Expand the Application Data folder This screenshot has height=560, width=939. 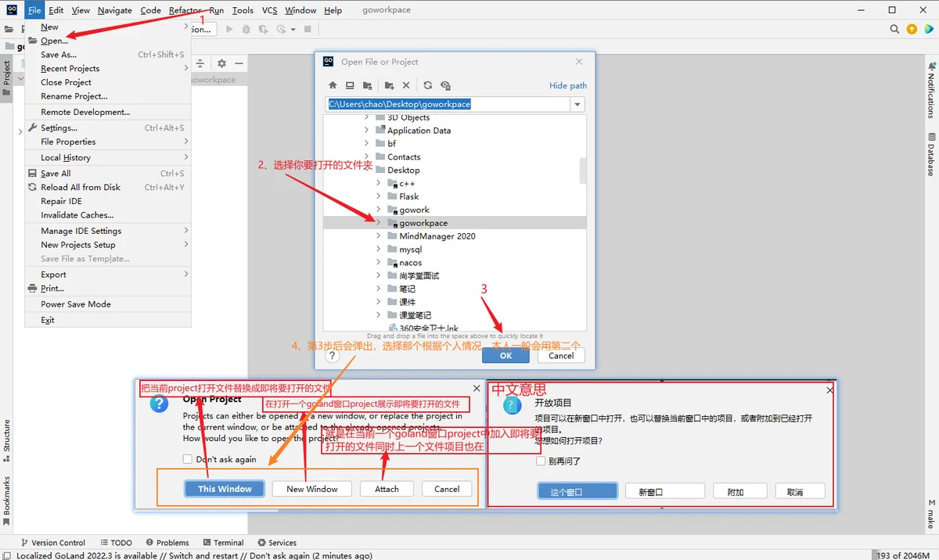(x=366, y=131)
